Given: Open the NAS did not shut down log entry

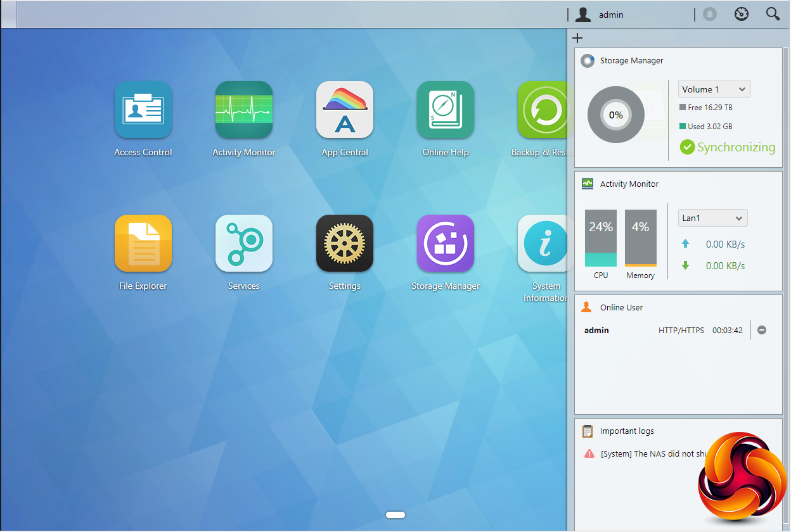Looking at the screenshot, I should pyautogui.click(x=653, y=453).
